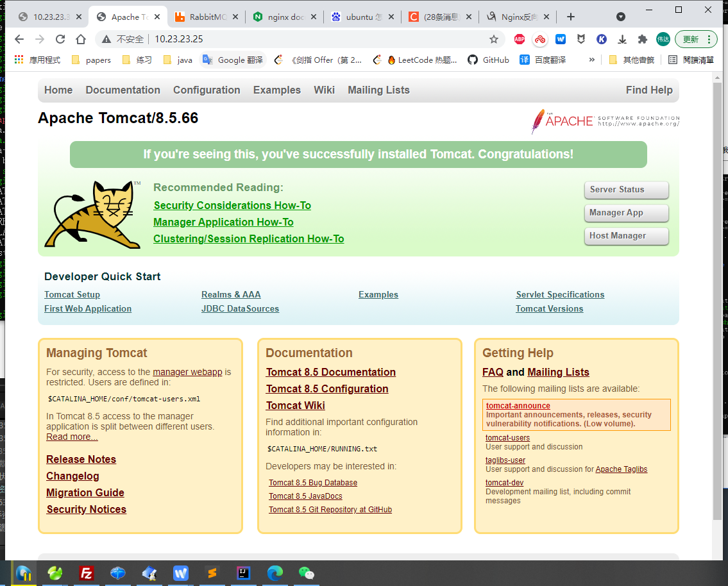Click the Apache Software Foundation logo
728x586 pixels.
click(x=605, y=121)
